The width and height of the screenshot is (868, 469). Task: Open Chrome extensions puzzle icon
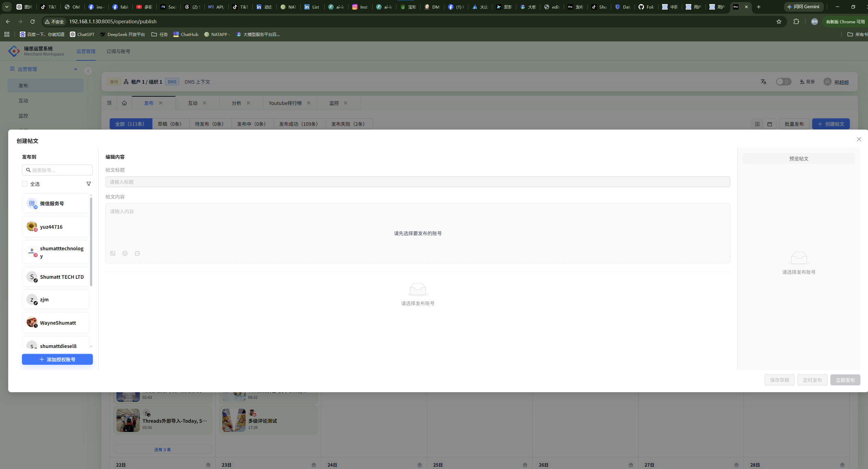pyautogui.click(x=796, y=22)
